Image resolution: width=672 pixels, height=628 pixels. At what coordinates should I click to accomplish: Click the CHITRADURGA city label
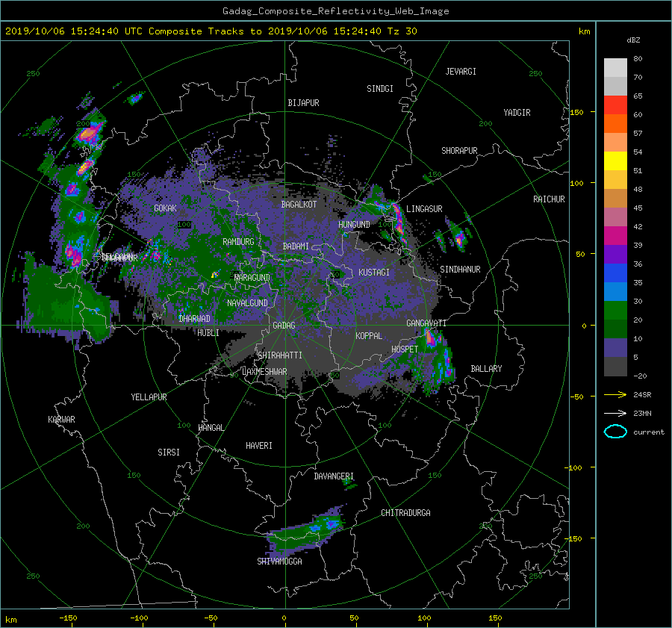click(405, 513)
